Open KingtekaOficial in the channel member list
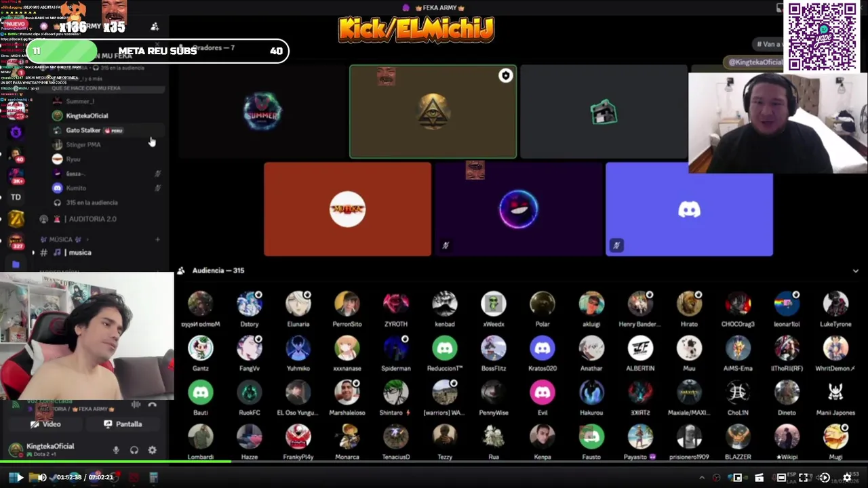Viewport: 868px width, 488px height. 87,116
